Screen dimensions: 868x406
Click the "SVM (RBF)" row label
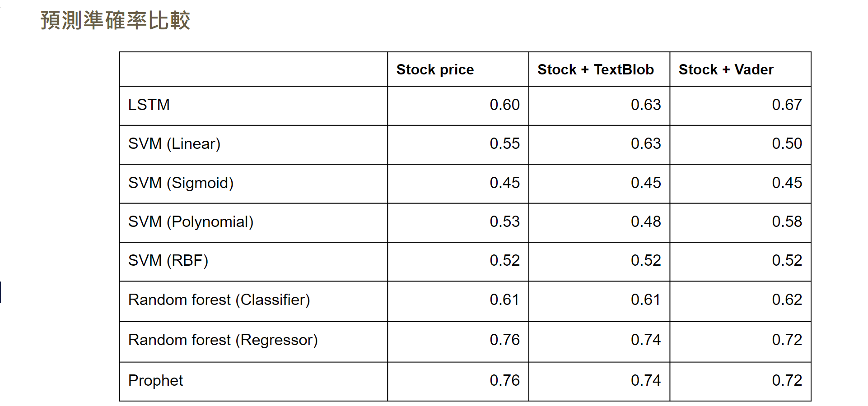coord(168,261)
